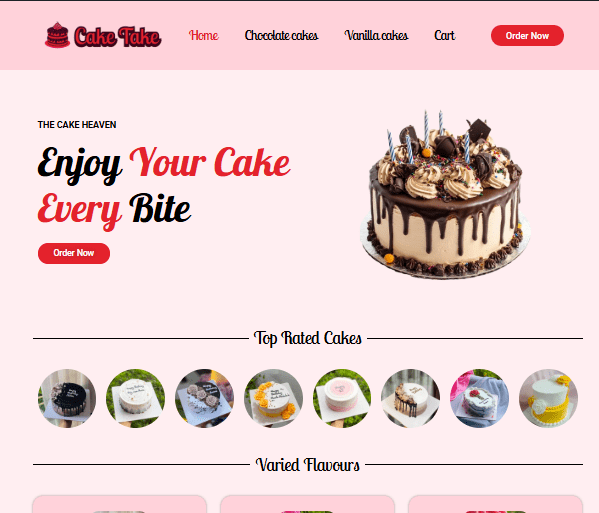Click the Cake Take logo text

click(x=118, y=37)
